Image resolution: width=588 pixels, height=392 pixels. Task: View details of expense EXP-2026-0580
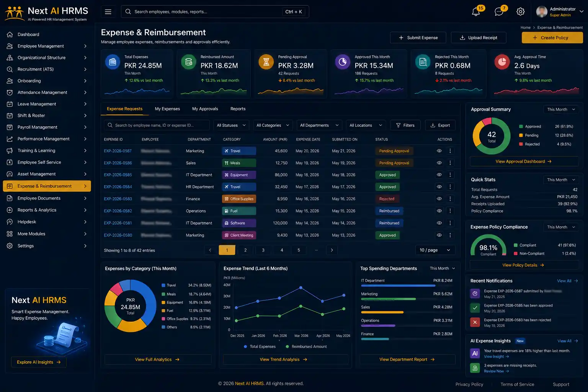pyautogui.click(x=439, y=235)
